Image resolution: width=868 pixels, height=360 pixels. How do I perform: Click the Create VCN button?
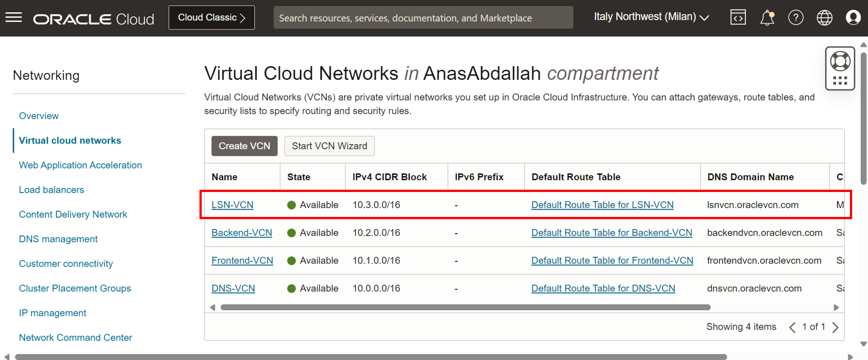pos(244,146)
